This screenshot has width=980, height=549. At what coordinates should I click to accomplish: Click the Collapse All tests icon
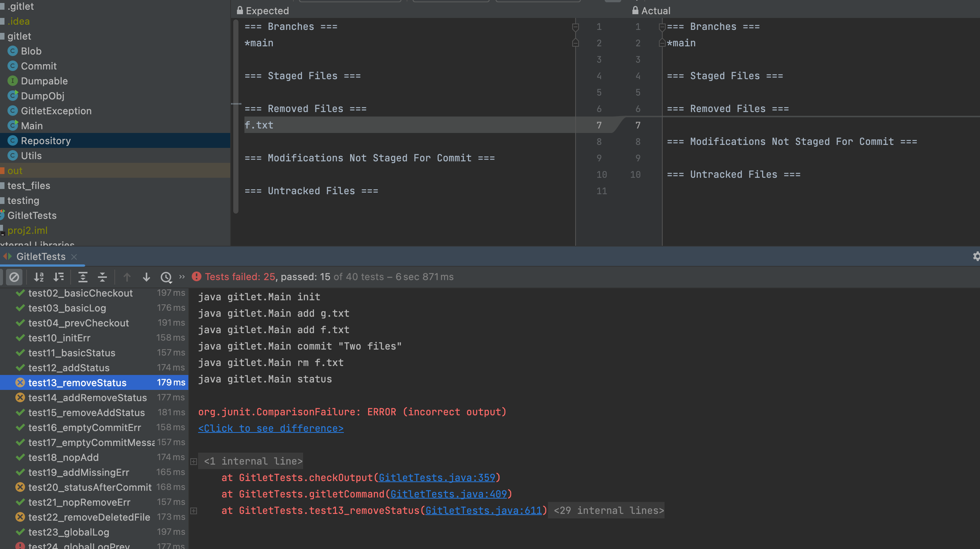(x=102, y=277)
